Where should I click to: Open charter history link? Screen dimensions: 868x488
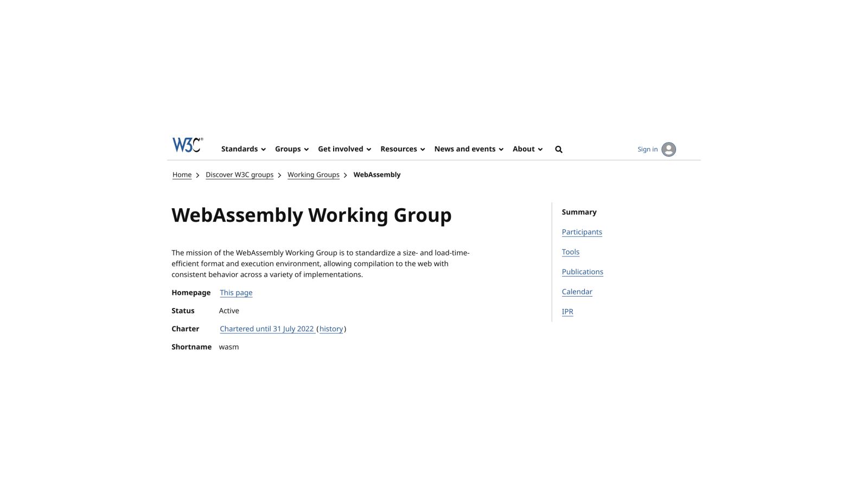pos(331,329)
